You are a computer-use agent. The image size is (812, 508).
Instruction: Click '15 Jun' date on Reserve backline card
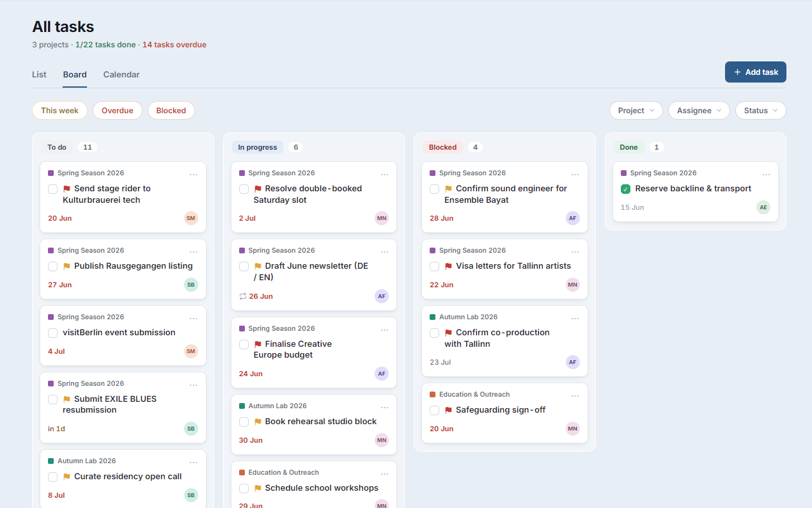click(632, 207)
